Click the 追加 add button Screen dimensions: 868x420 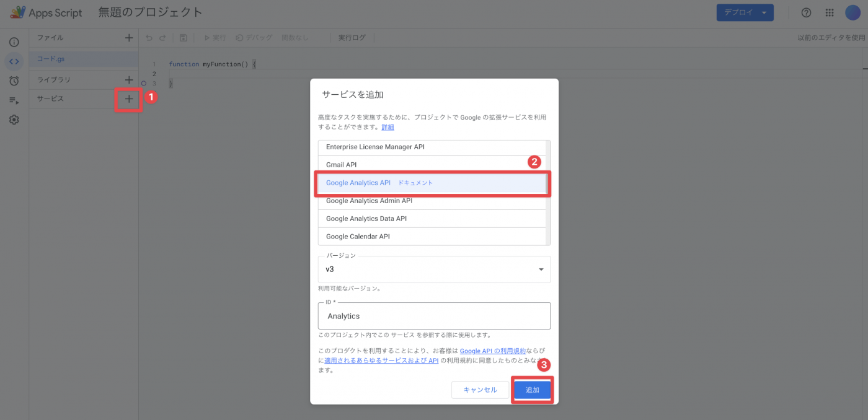point(533,390)
